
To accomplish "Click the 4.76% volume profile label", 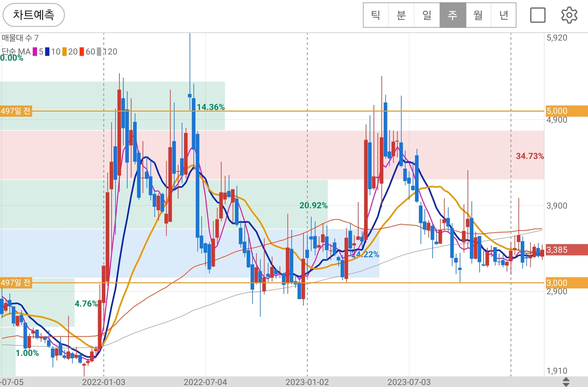I will [86, 304].
